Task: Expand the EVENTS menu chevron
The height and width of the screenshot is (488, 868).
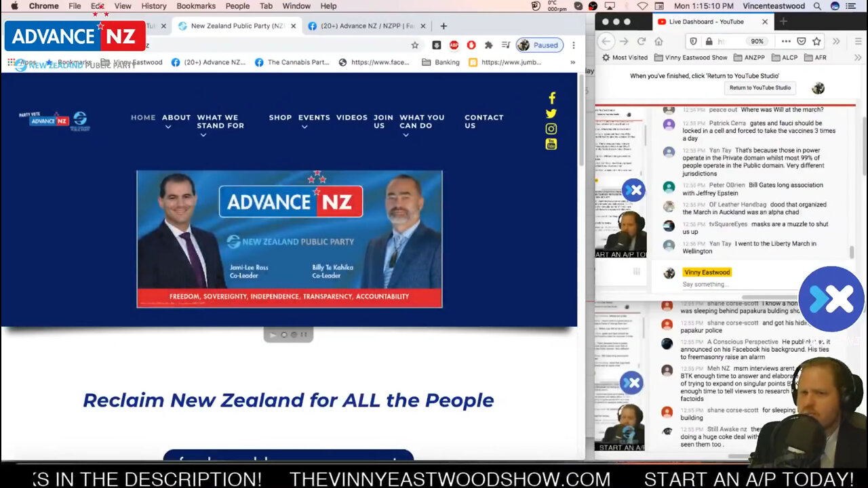Action: click(304, 127)
